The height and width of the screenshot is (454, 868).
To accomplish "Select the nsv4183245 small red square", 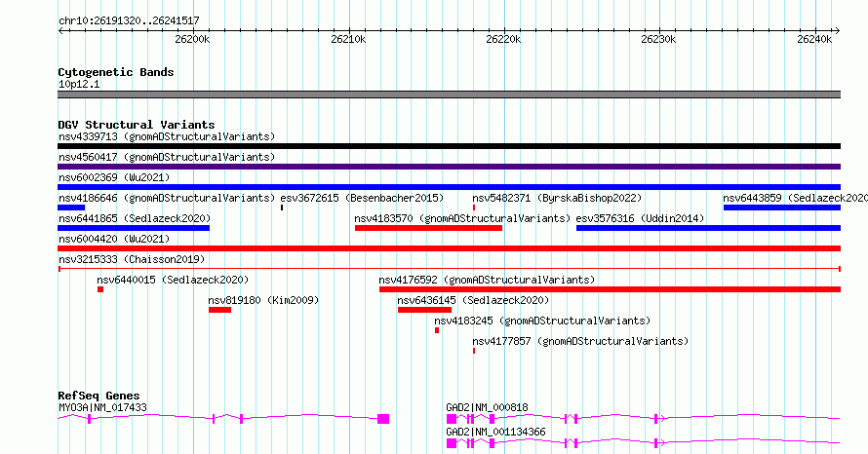I will (437, 330).
